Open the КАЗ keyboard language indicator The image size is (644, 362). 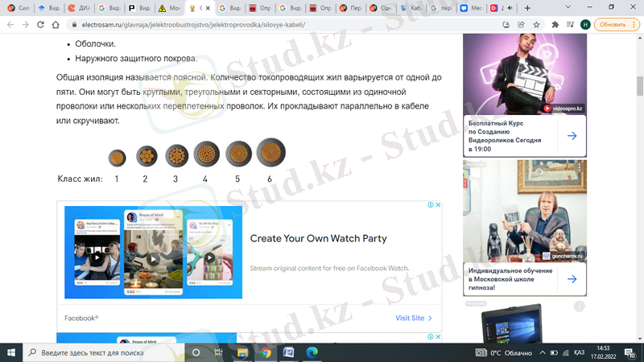pyautogui.click(x=579, y=352)
